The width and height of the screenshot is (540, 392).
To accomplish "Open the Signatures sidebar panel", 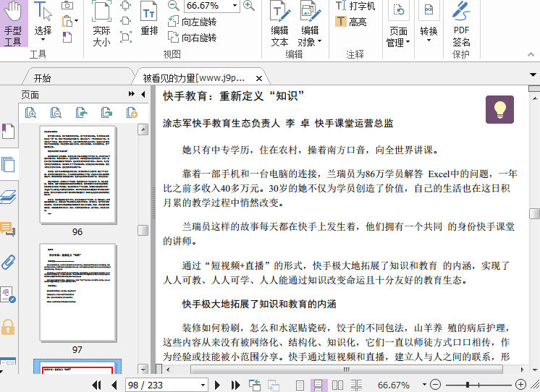I will point(8,294).
